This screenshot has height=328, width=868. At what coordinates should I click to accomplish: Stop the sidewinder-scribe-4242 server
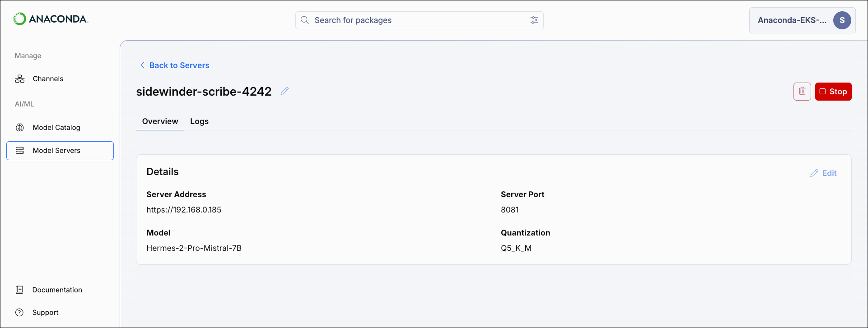833,91
